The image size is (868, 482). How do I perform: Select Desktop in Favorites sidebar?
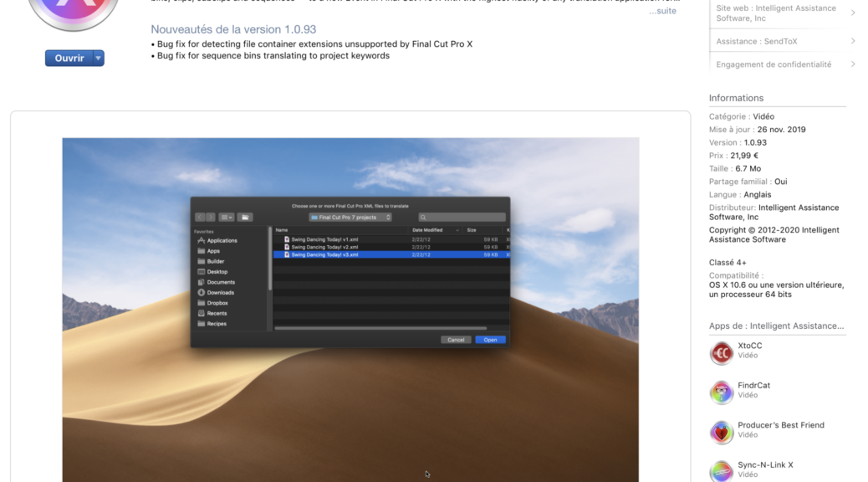tap(212, 272)
